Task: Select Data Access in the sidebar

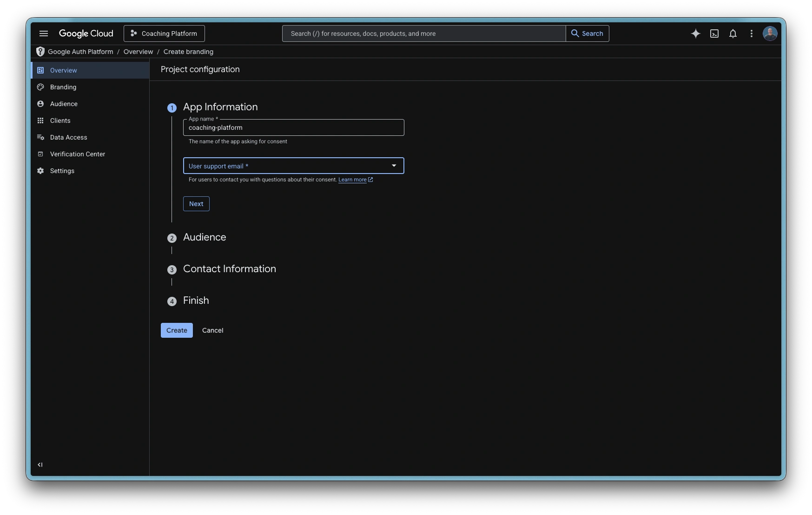Action: coord(69,137)
